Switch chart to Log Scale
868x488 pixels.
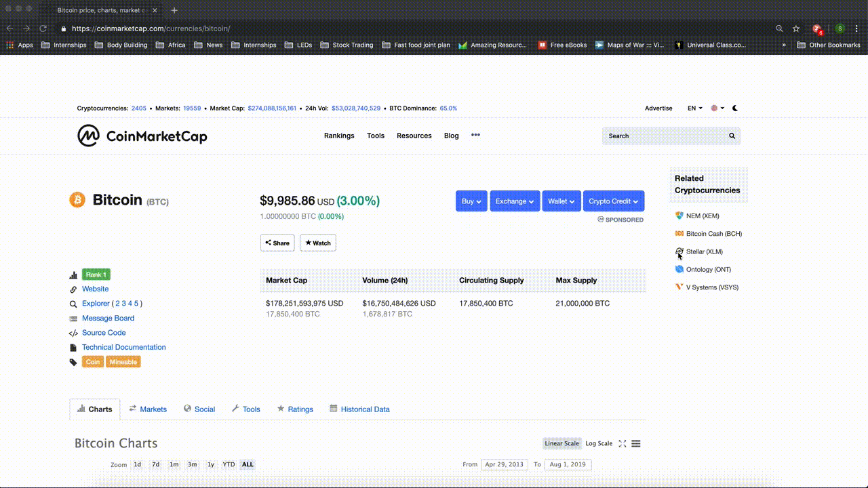tap(599, 443)
